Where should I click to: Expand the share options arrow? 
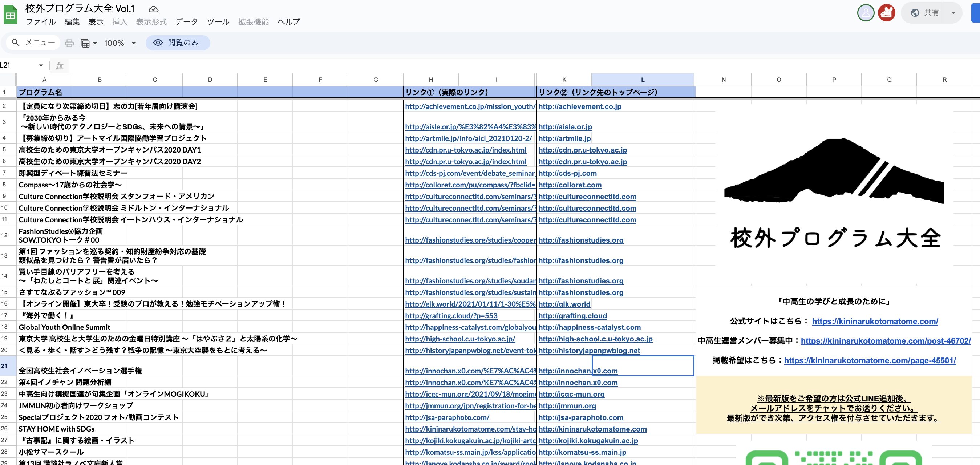tap(953, 13)
